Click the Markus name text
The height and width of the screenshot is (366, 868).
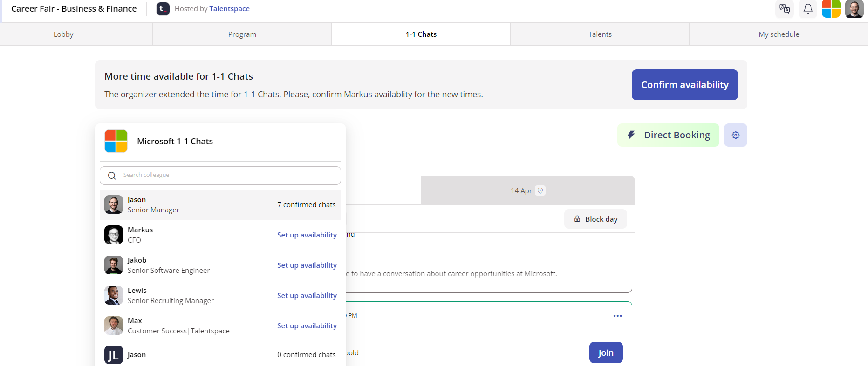point(140,230)
